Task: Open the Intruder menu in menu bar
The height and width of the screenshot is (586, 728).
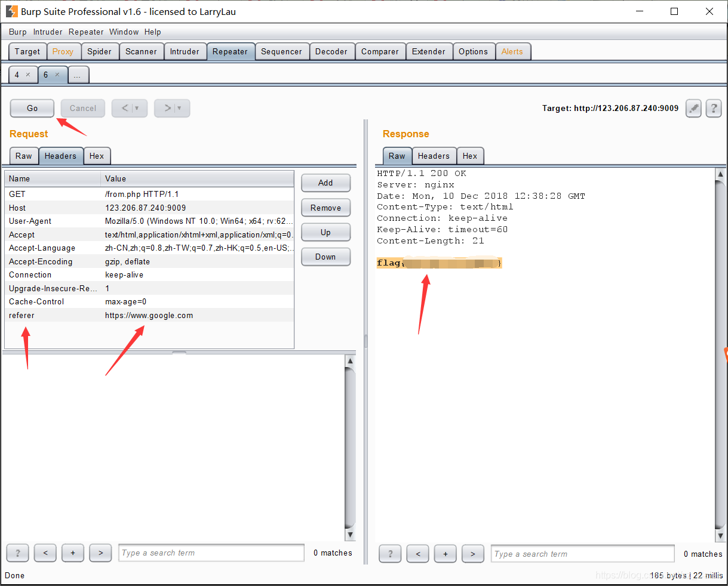Action: click(48, 32)
